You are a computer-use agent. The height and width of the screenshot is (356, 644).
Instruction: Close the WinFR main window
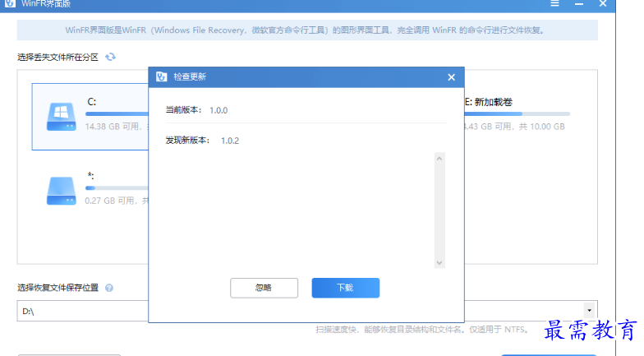[603, 3]
